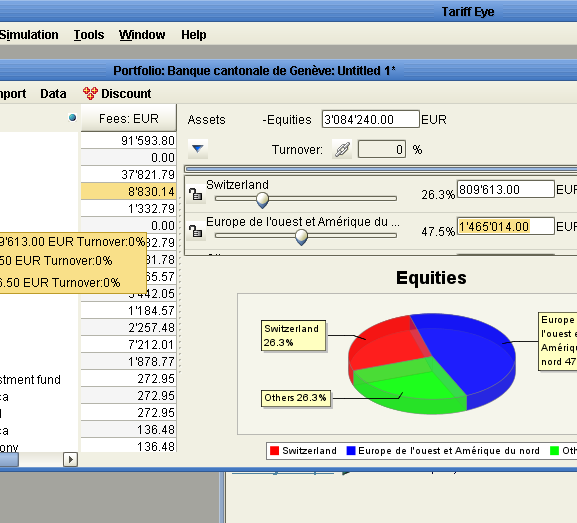Image resolution: width=577 pixels, height=523 pixels.
Task: Click the scrollbar right arrow in fees list
Action: [70, 459]
